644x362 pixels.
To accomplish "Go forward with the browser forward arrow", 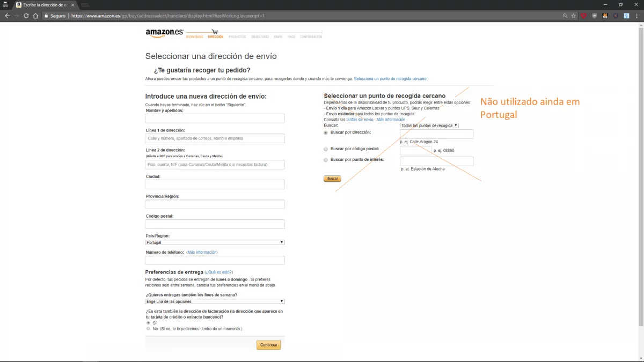I will pyautogui.click(x=17, y=16).
